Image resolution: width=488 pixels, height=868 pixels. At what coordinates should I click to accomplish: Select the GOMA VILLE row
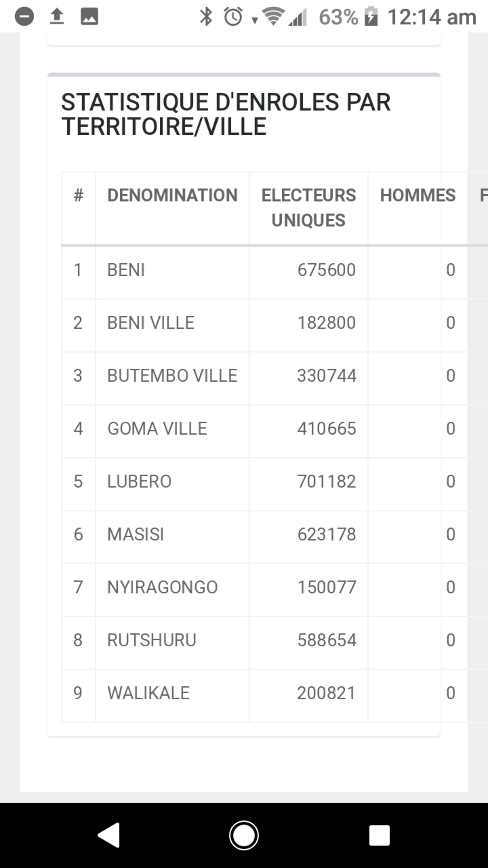tap(264, 429)
